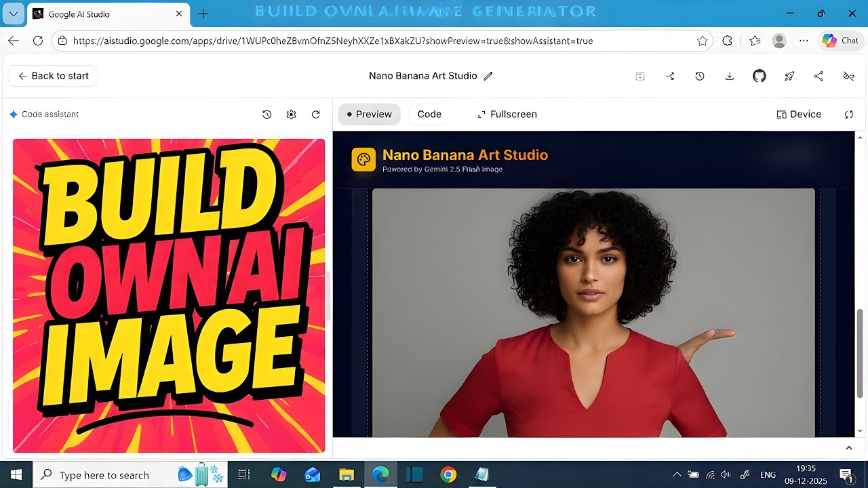Open Code assistant history clock icon
The height and width of the screenshot is (488, 868).
(267, 115)
